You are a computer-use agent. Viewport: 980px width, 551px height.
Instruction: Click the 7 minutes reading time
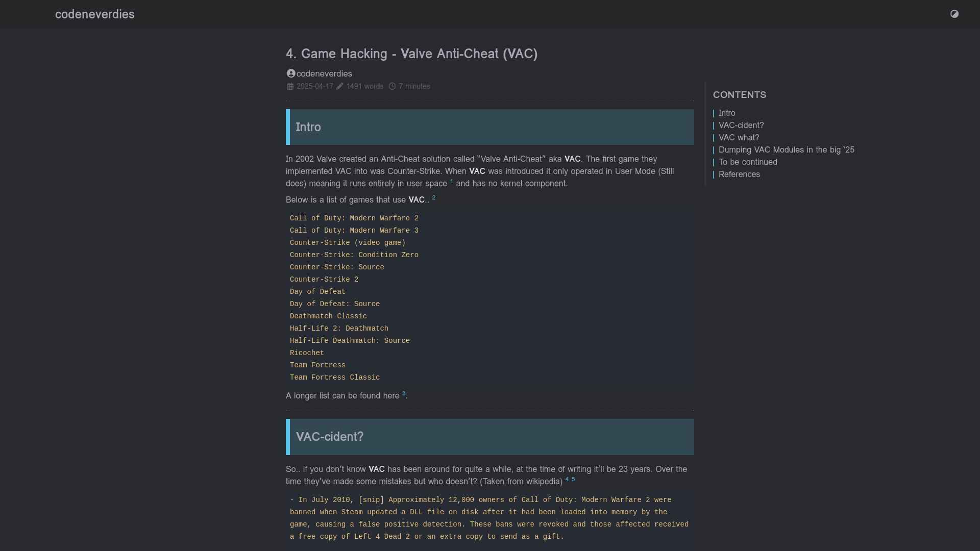point(414,86)
